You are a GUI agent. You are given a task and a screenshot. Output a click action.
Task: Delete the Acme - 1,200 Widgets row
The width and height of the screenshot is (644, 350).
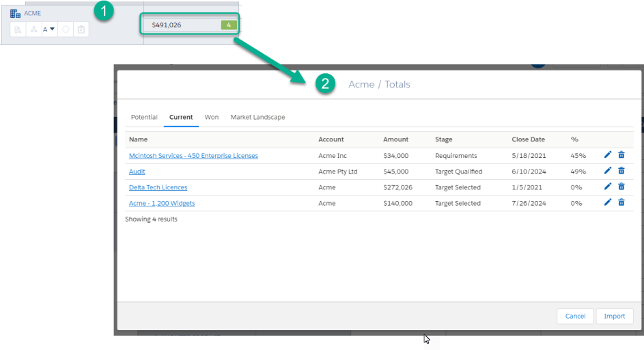tap(621, 202)
